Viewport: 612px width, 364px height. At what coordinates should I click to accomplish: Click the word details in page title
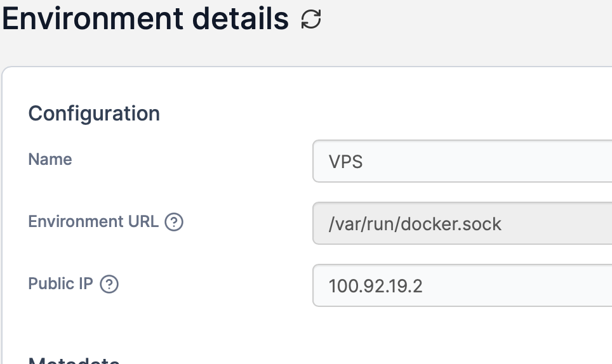coord(241,19)
